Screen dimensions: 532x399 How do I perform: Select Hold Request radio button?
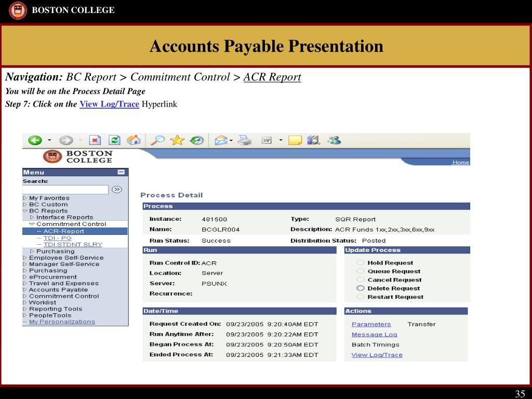(x=361, y=262)
